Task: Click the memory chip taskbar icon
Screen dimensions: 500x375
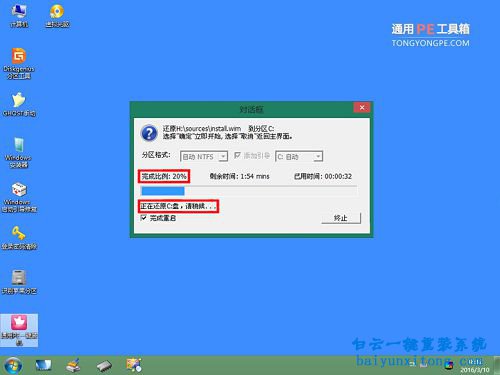Action: point(104,366)
